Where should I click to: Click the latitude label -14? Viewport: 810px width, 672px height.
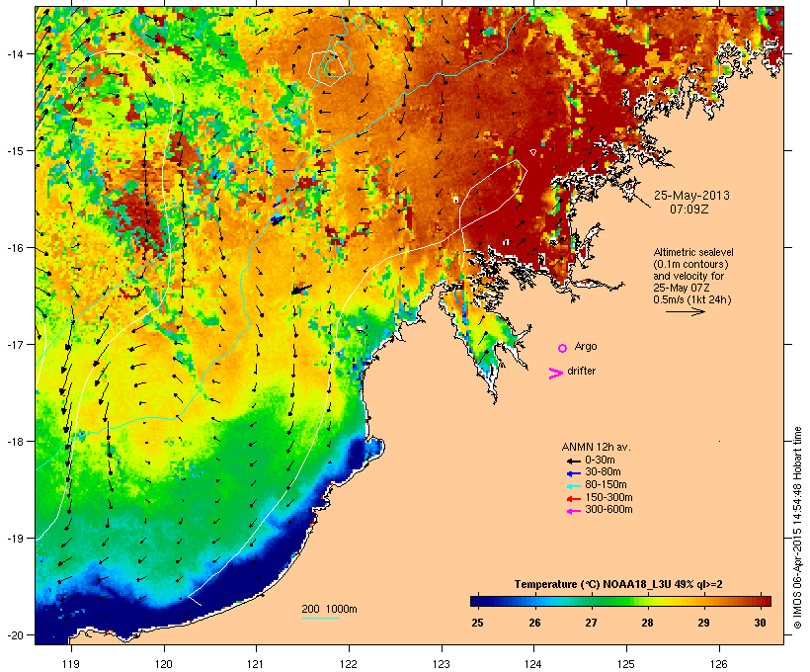[x=14, y=53]
